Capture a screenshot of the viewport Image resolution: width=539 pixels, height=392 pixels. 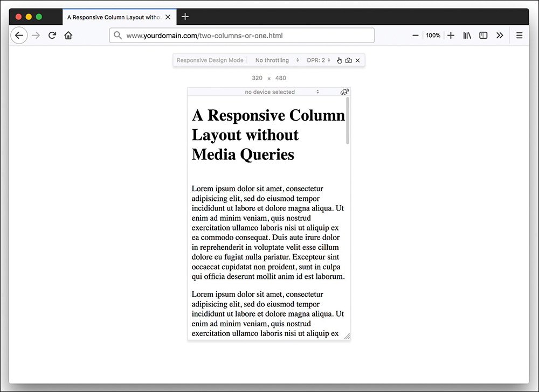[348, 60]
